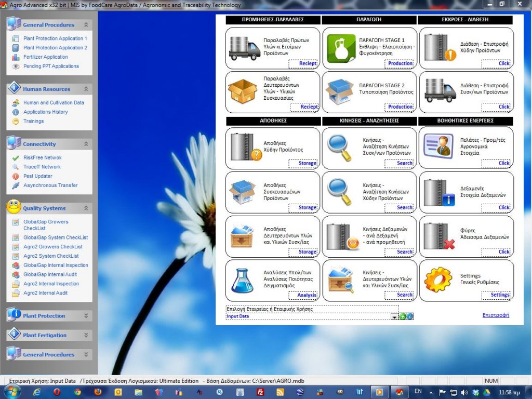Open the Trainings smiley icon

[16, 121]
